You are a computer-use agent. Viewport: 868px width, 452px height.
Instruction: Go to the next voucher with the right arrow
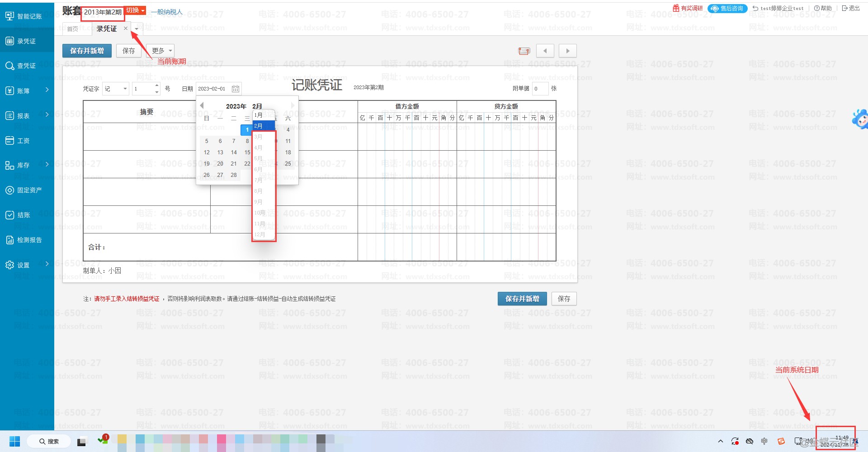point(567,51)
